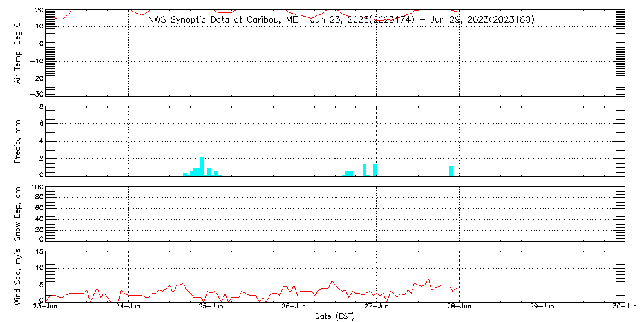Select the 30-Jun date tick label
This screenshot has width=644, height=322.
(623, 307)
